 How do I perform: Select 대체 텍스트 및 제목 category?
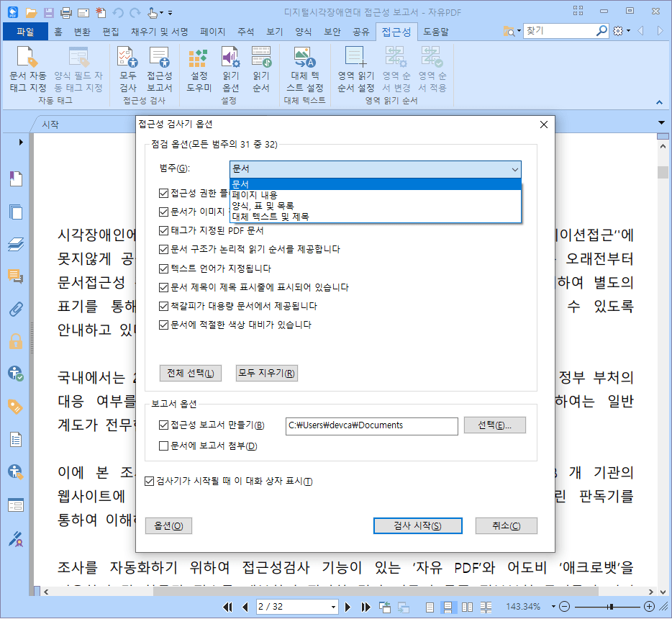pyautogui.click(x=375, y=217)
